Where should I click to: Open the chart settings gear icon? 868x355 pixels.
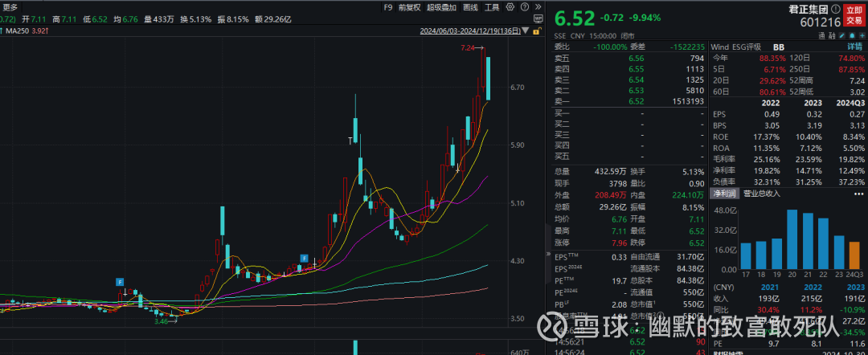tap(510, 6)
